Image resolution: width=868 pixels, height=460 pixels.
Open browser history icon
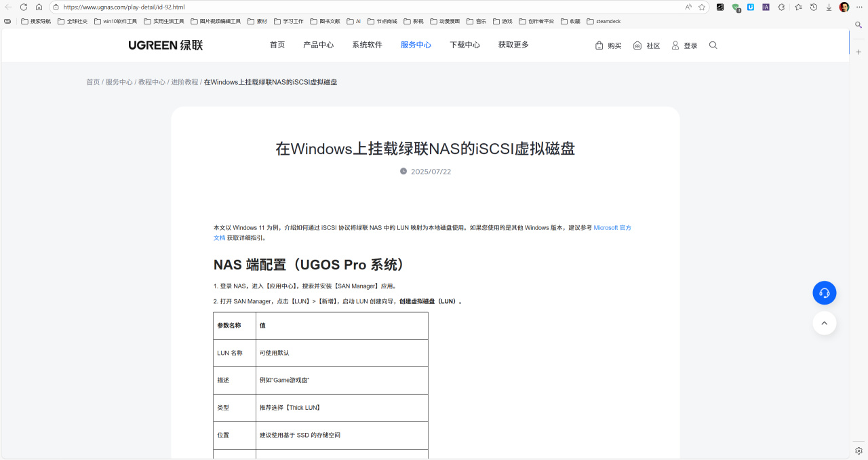814,7
